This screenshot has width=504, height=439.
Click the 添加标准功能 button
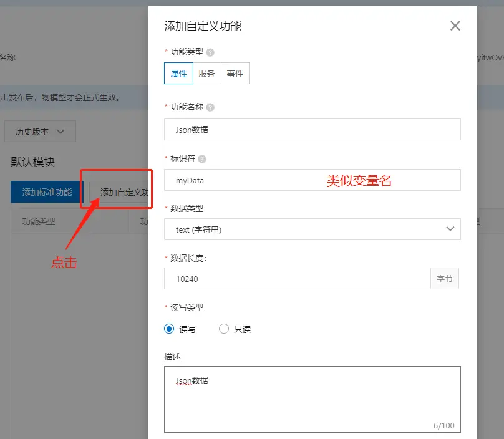47,192
